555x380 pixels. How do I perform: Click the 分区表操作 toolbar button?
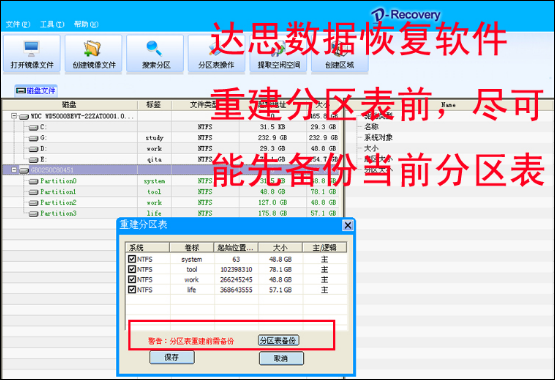pyautogui.click(x=217, y=54)
